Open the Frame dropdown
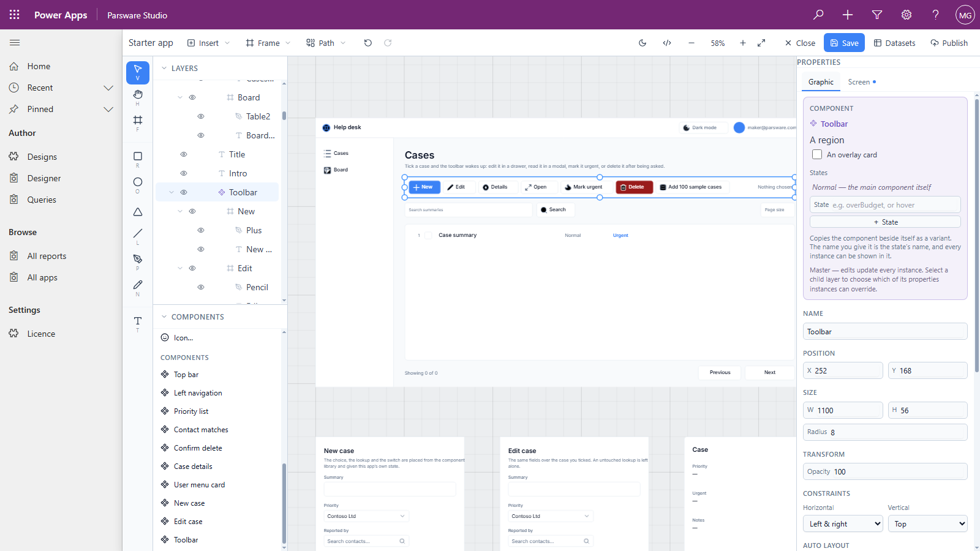 point(268,43)
